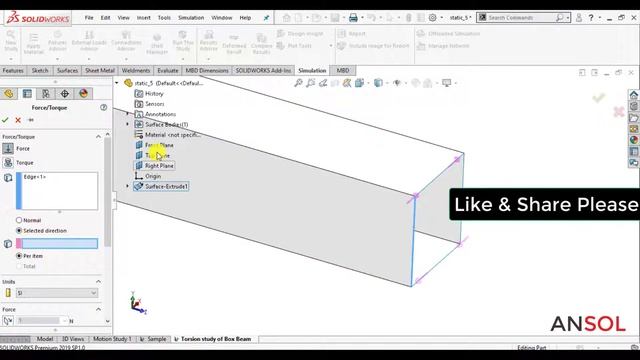Open the DisplayManager tab
The height and width of the screenshot is (360, 640).
(x=83, y=94)
